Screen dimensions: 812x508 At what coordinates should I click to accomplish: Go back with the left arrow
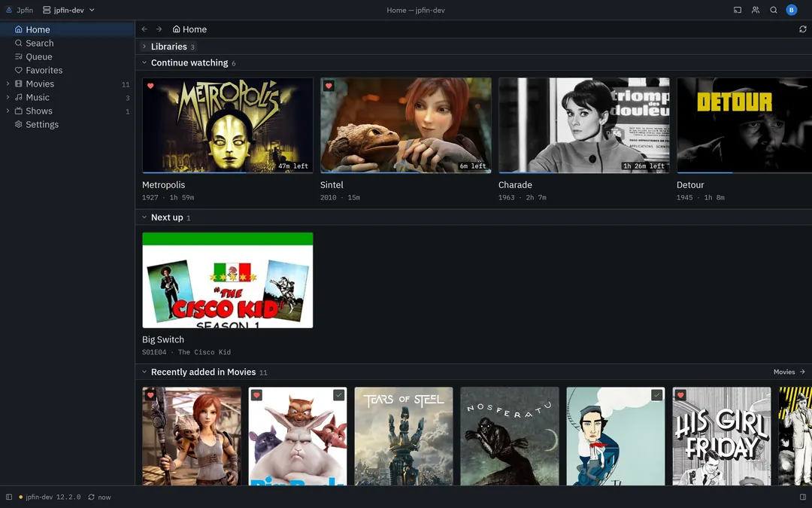144,29
